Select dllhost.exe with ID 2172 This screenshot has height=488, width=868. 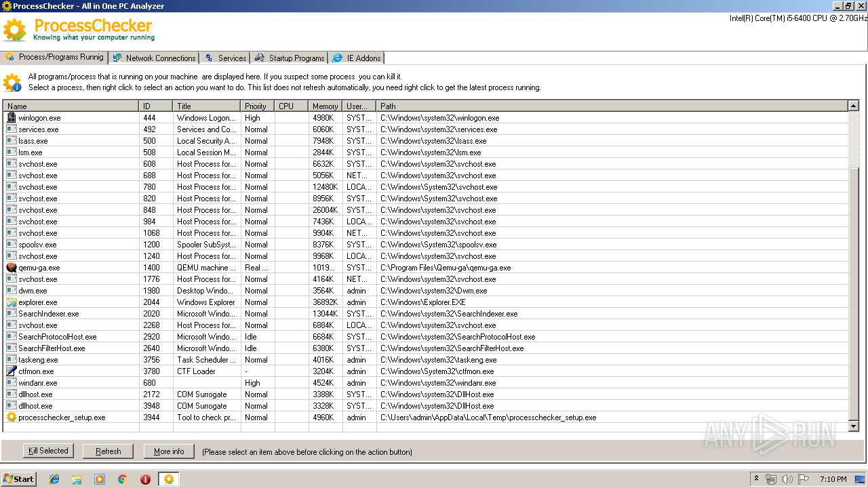pyautogui.click(x=426, y=394)
